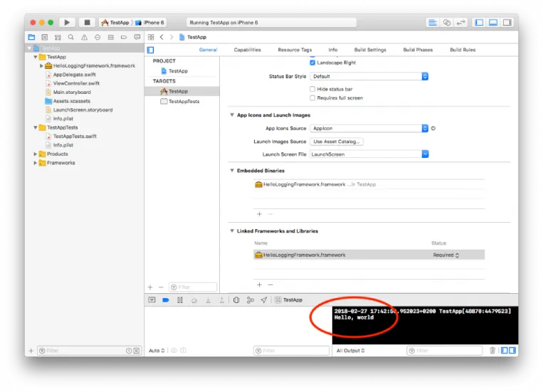
Task: Collapse Embedded Binaries section
Action: (232, 170)
